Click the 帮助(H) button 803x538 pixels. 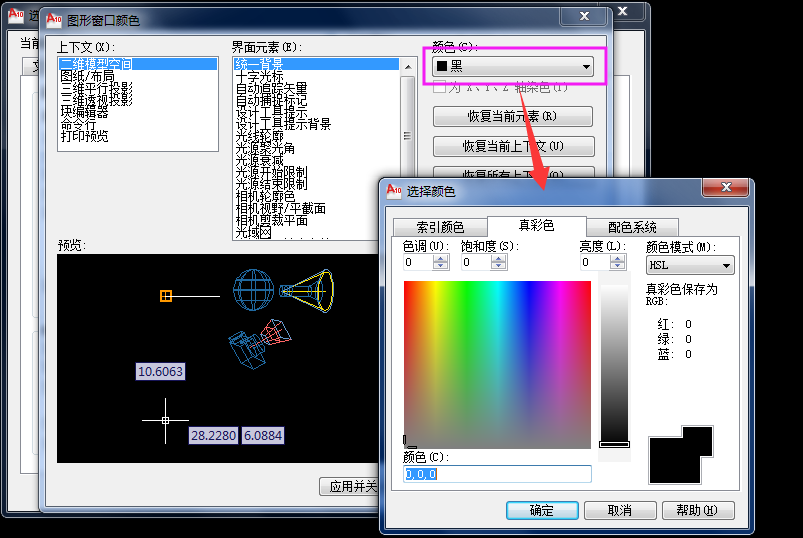click(x=698, y=510)
